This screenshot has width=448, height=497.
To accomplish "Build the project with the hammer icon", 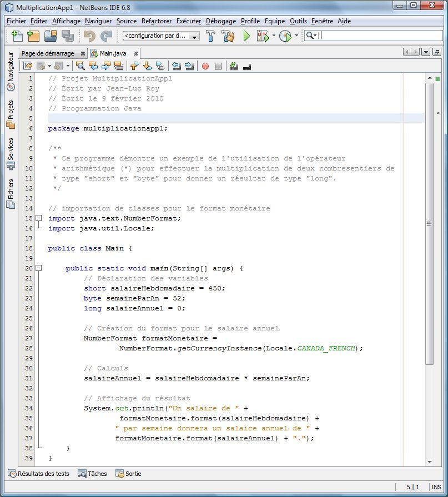I will click(x=211, y=36).
